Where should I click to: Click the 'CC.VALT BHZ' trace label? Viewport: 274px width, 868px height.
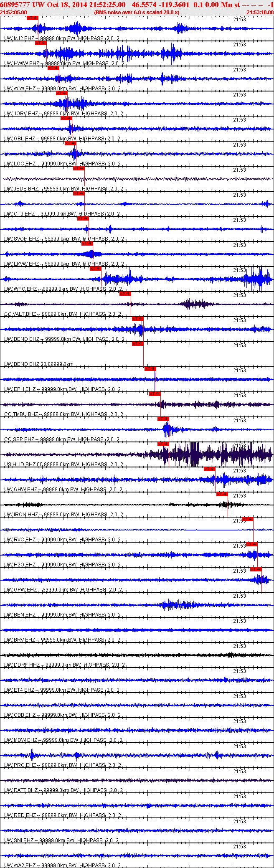click(21, 314)
